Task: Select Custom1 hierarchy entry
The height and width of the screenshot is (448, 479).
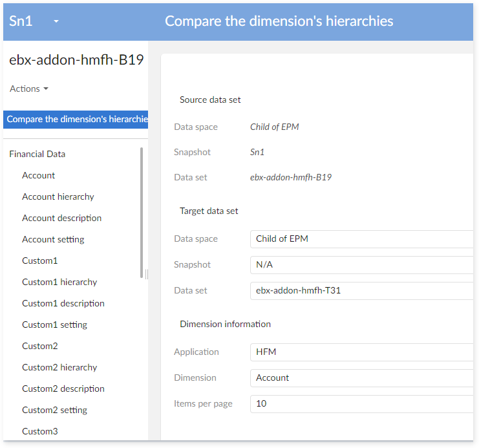Action: (59, 282)
